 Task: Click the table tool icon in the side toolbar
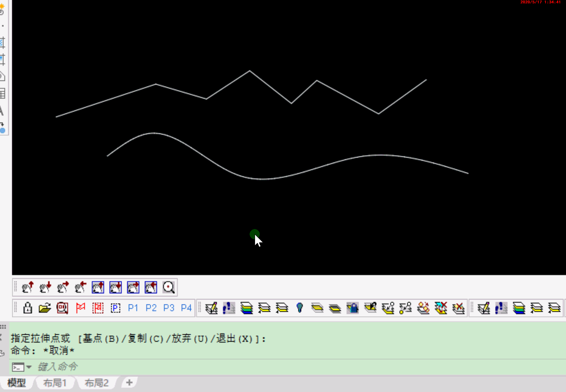[2, 93]
